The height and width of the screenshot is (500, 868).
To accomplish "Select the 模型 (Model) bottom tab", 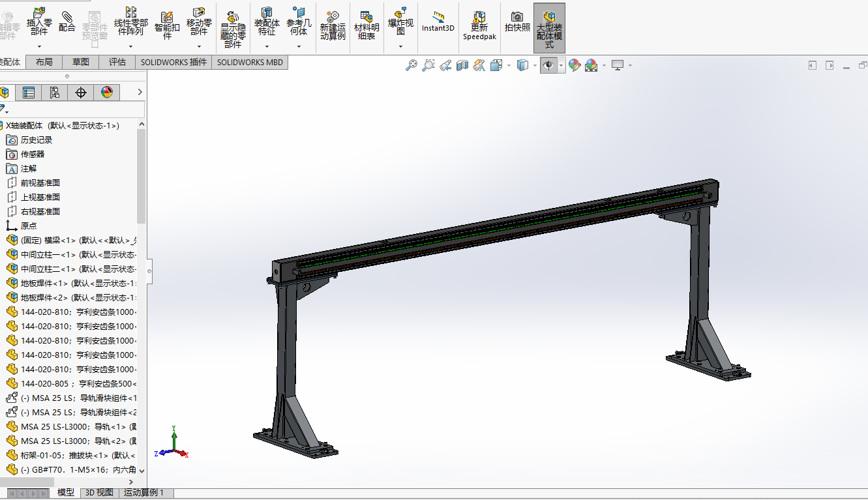I will (x=66, y=493).
